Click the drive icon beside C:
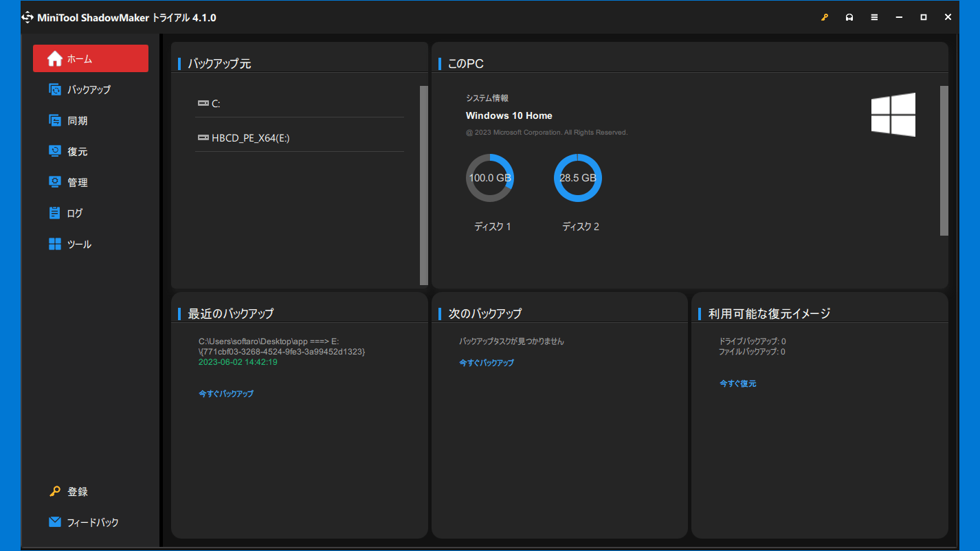The height and width of the screenshot is (551, 980). pos(203,103)
